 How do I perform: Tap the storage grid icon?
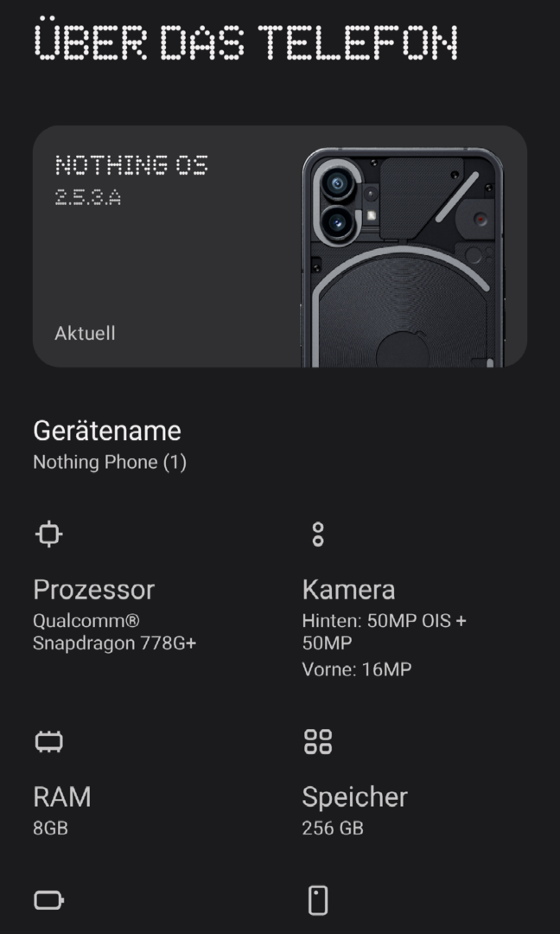pos(317,741)
